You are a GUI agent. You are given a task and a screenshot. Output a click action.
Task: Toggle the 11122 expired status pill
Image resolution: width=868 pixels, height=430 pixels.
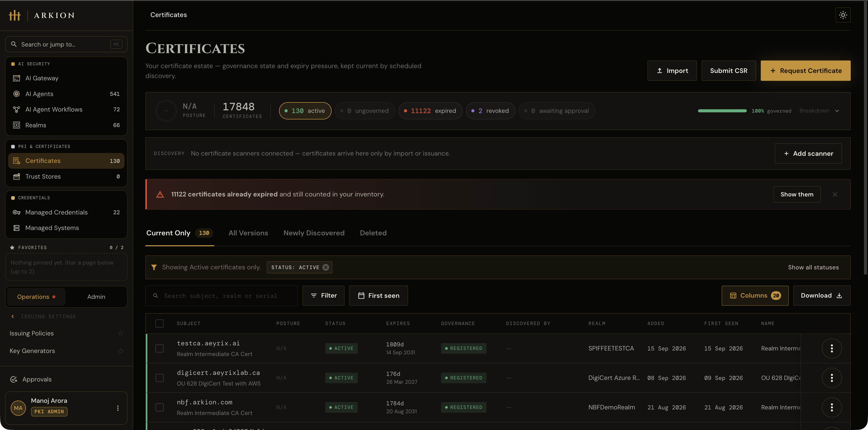430,111
